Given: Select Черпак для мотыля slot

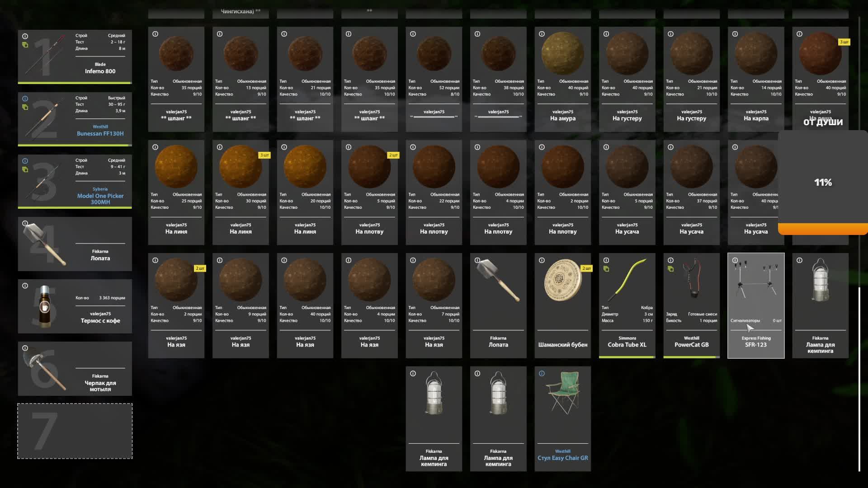Looking at the screenshot, I should [75, 369].
